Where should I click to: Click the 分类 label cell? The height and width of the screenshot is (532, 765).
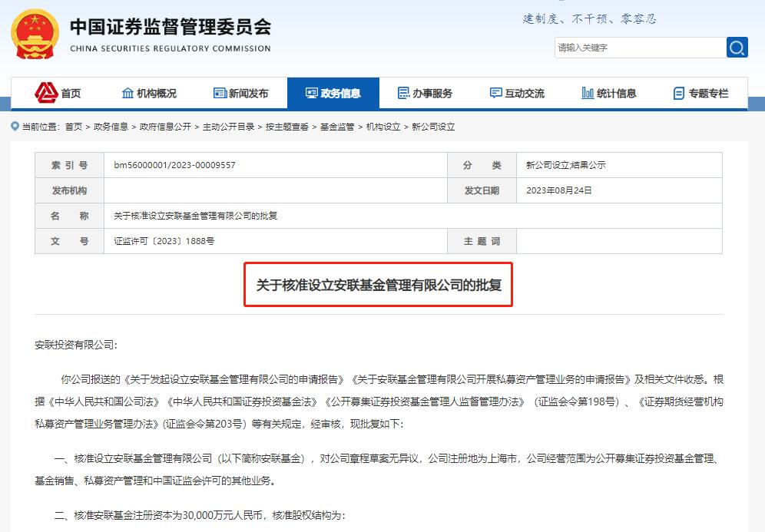[482, 165]
